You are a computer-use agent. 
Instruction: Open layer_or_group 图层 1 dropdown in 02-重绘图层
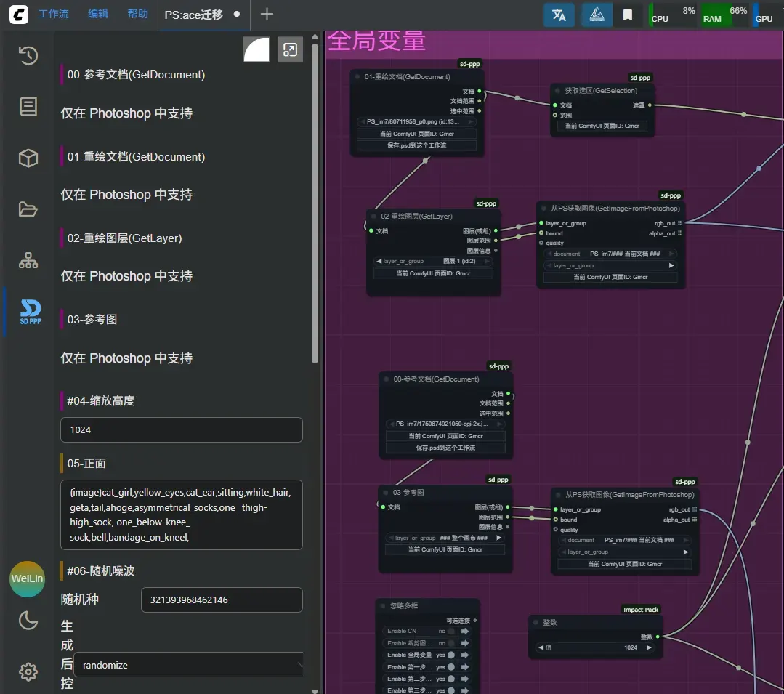pos(433,261)
